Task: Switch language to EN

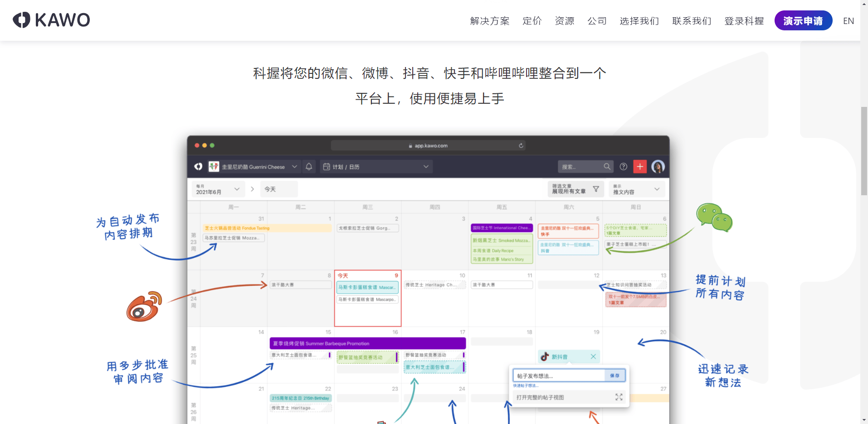Action: click(848, 21)
